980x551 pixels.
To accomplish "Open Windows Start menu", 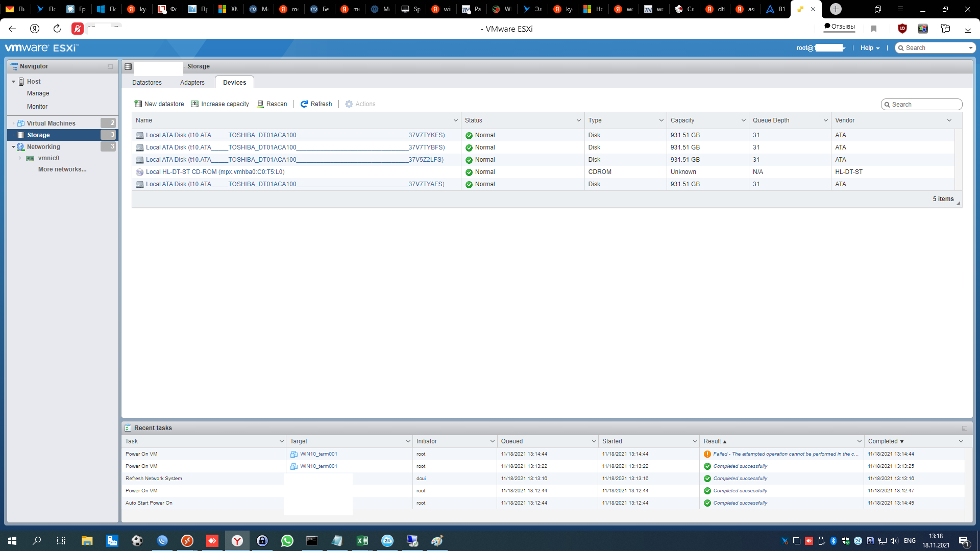I will click(x=12, y=541).
